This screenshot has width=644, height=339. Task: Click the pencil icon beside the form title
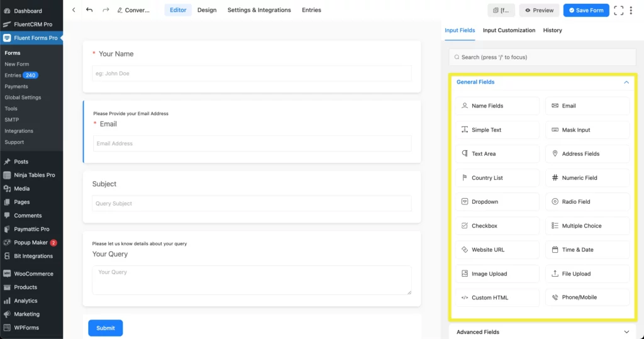(x=119, y=10)
